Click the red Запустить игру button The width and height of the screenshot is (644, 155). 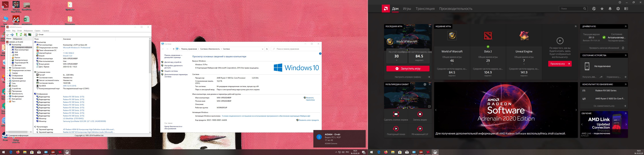[x=408, y=69]
